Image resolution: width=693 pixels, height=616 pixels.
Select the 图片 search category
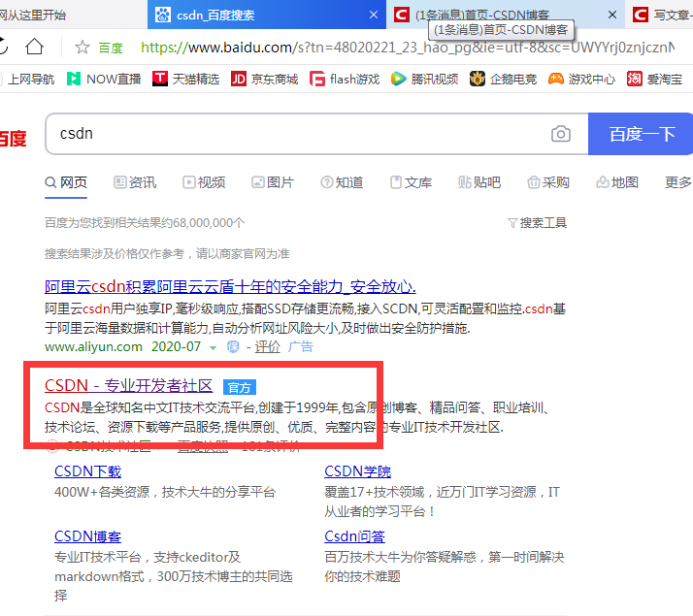[x=273, y=182]
